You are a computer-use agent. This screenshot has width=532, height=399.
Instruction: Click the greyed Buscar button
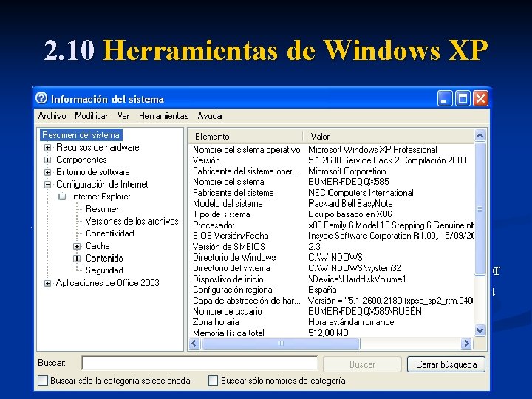[362, 364]
